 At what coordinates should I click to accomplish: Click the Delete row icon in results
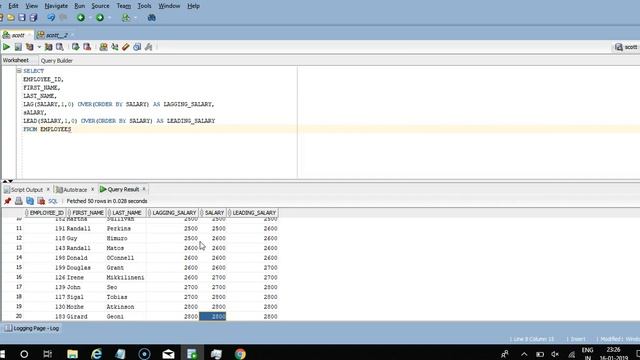point(41,201)
